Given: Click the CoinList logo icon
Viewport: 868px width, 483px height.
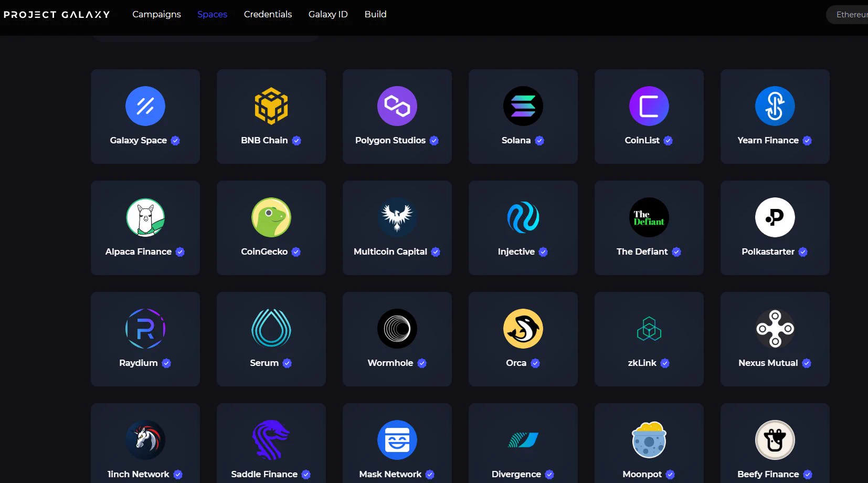Looking at the screenshot, I should 649,106.
